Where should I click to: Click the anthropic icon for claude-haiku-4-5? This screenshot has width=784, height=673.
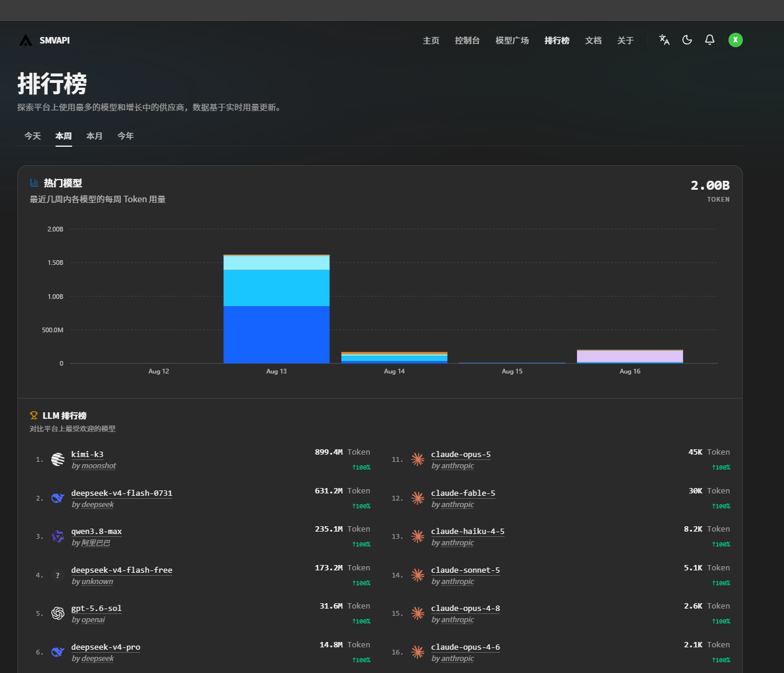418,536
